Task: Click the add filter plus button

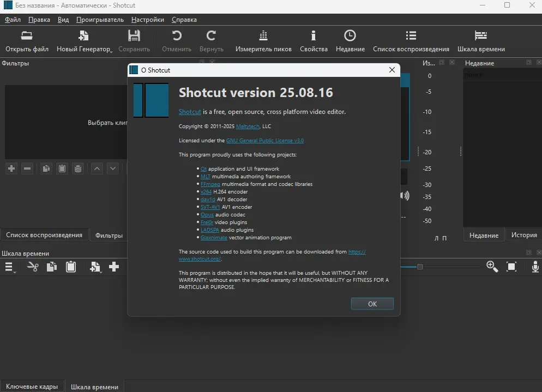Action: coord(11,168)
